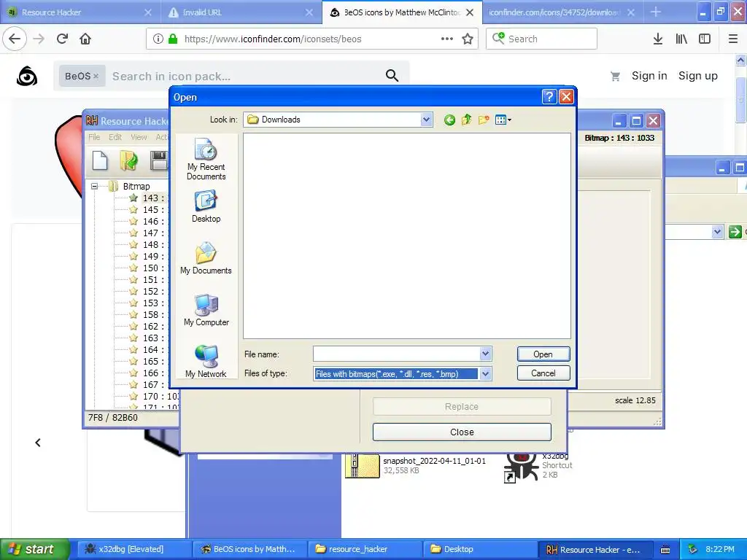Click the Open file icon in Resource Hacker
This screenshot has height=560, width=747.
pos(128,160)
